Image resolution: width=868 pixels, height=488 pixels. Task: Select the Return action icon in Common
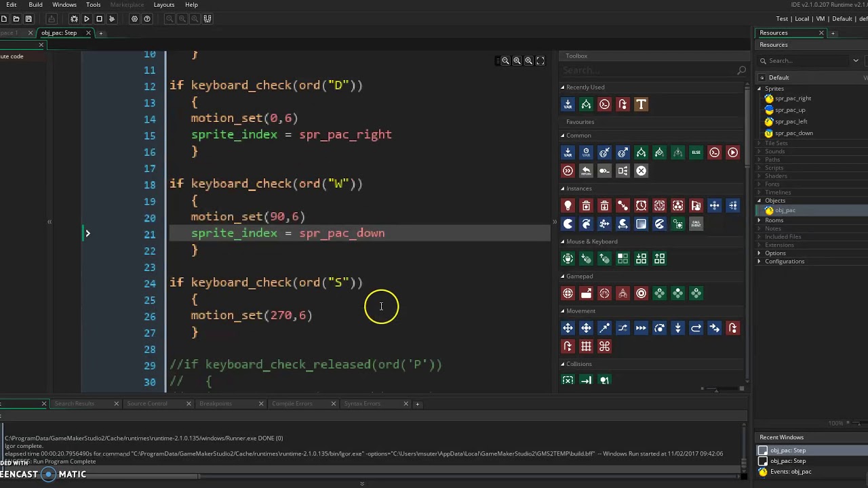pyautogui.click(x=586, y=171)
